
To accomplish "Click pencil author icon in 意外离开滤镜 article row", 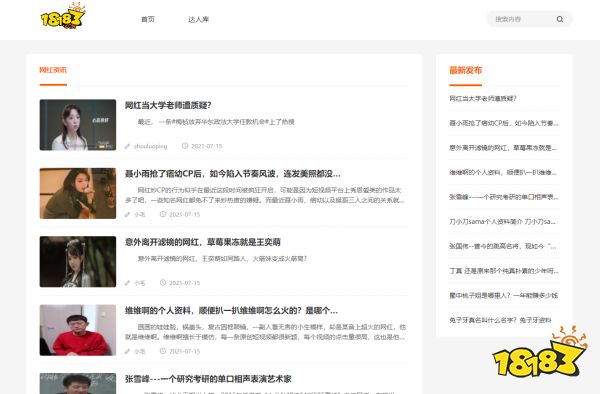I will coord(127,283).
